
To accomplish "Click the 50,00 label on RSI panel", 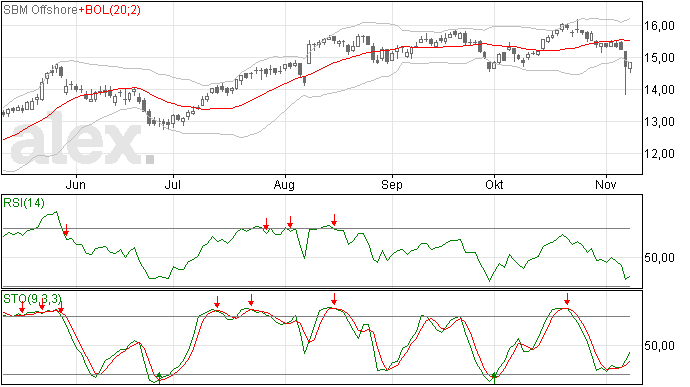I will click(x=659, y=258).
